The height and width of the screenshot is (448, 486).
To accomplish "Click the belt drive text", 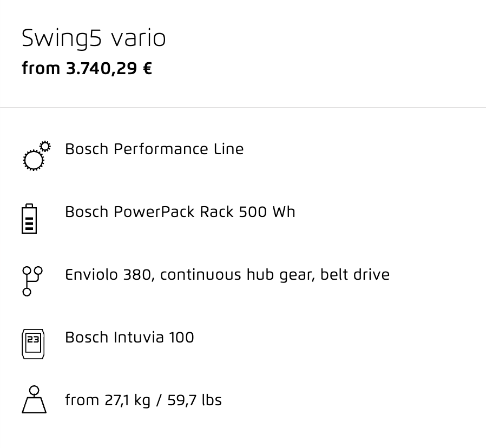I will point(355,274).
